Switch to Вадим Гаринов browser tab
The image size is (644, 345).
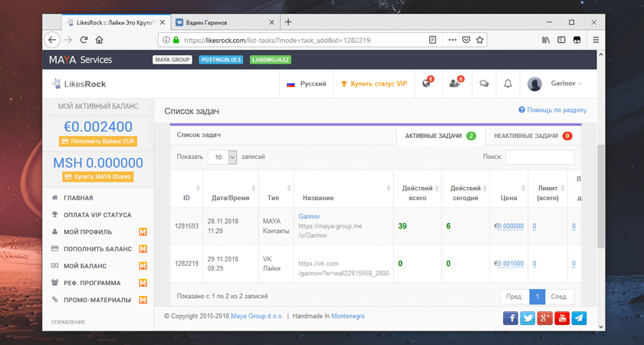(225, 22)
